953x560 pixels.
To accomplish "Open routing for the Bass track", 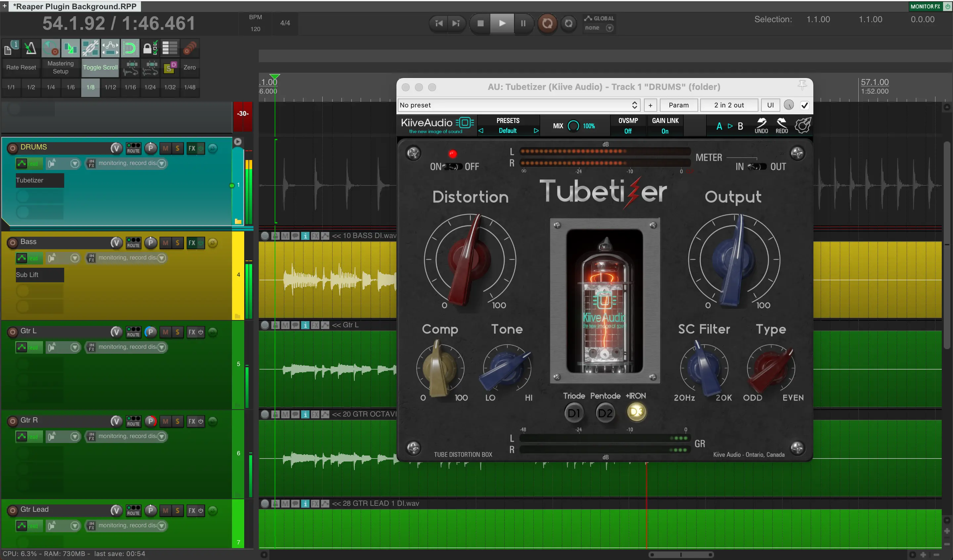I will (133, 243).
